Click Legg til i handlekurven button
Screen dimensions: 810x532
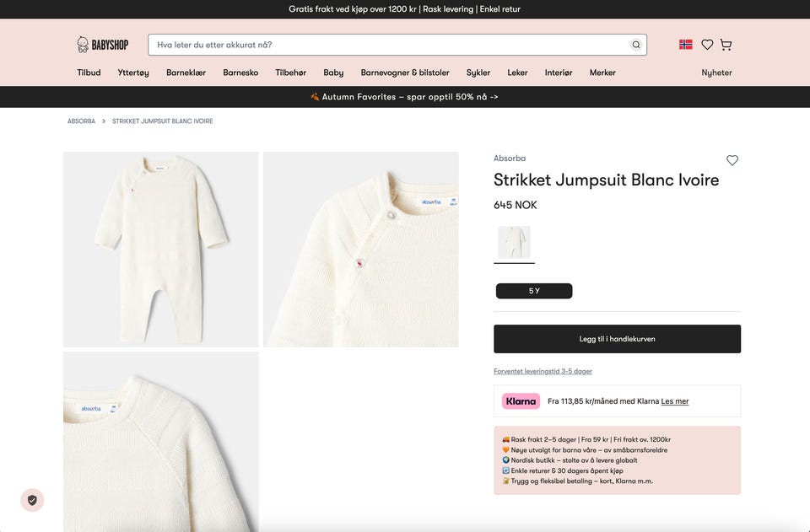click(617, 339)
